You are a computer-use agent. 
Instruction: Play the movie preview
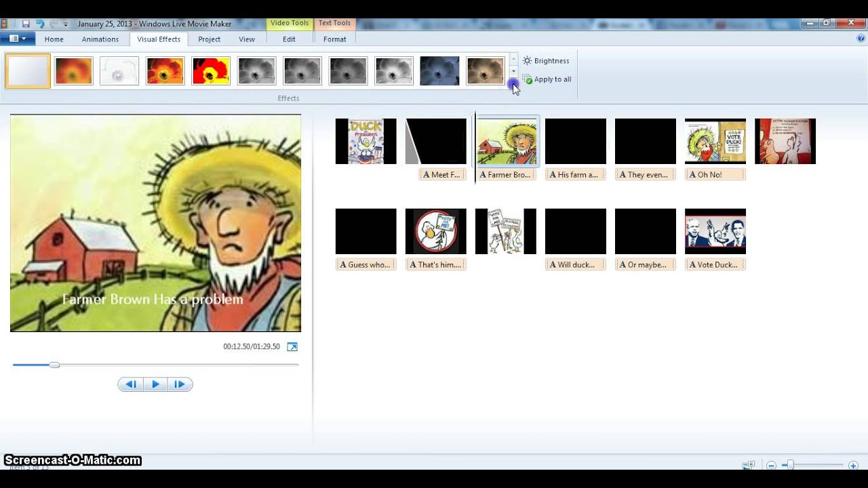(155, 384)
